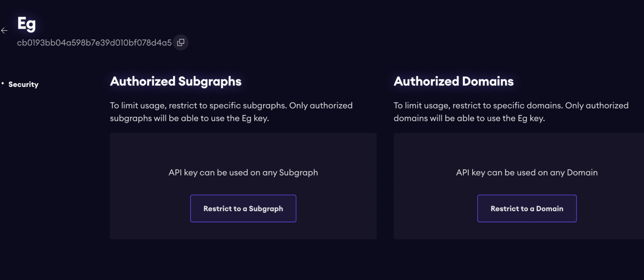
Task: Click the 'restrict to specific domains' sentence
Action: 511,105
